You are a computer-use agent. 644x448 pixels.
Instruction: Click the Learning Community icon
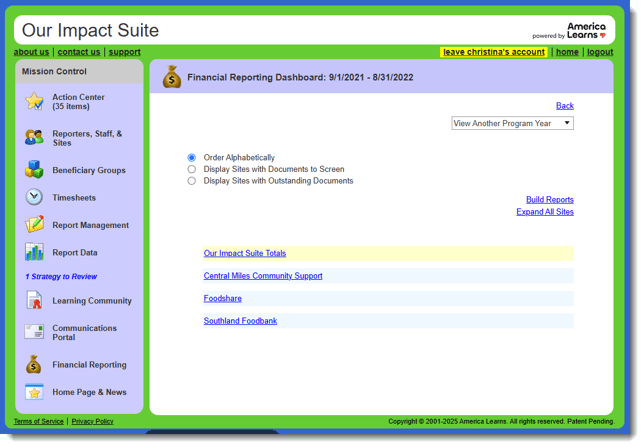pos(34,300)
